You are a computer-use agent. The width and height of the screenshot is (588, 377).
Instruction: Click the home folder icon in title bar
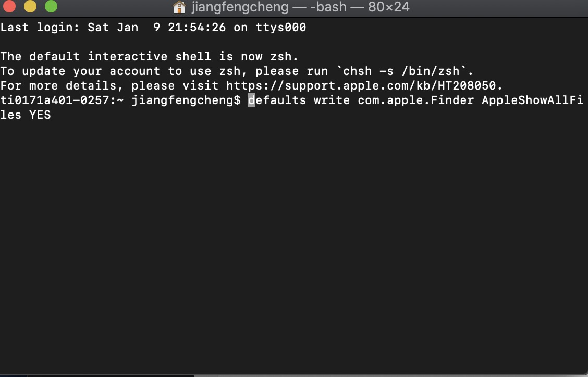click(179, 7)
